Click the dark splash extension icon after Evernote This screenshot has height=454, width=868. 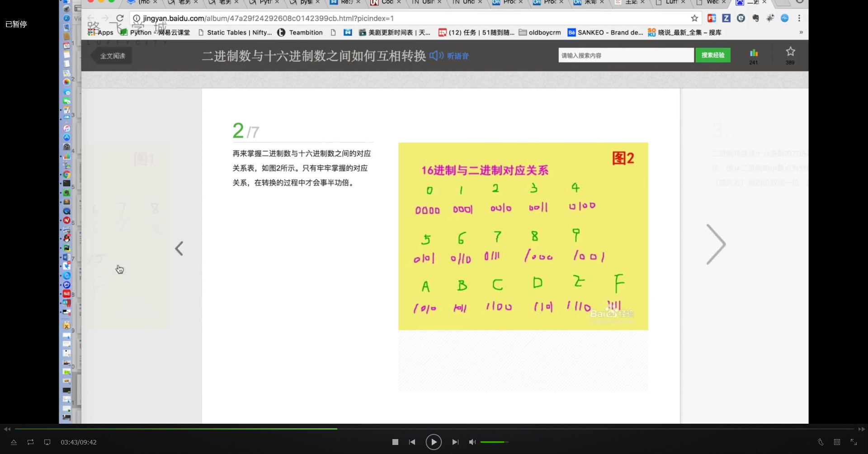(x=770, y=18)
